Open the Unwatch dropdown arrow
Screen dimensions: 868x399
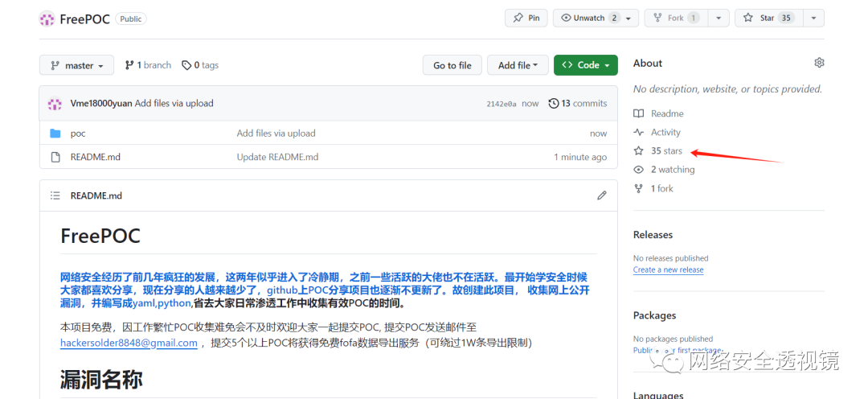628,19
